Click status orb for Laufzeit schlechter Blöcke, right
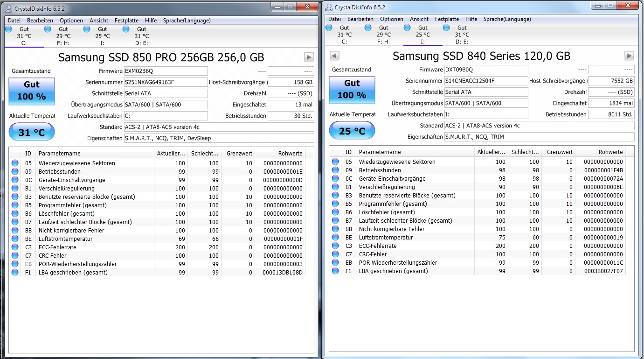Viewport: 644px width, 359px height. click(x=335, y=221)
